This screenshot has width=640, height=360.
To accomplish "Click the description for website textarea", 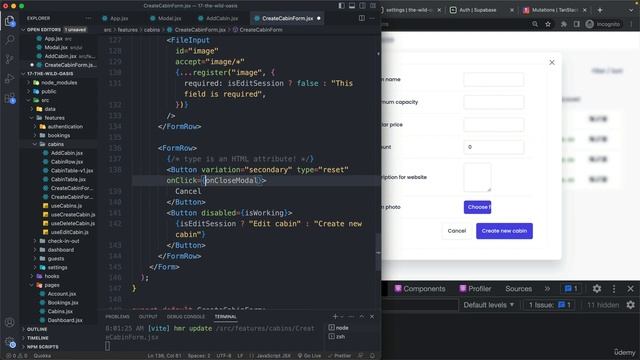I will (x=477, y=177).
